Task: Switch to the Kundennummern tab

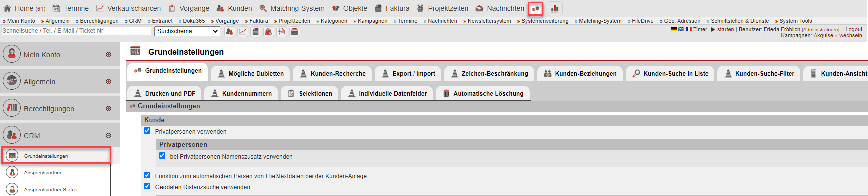Action: [x=241, y=93]
